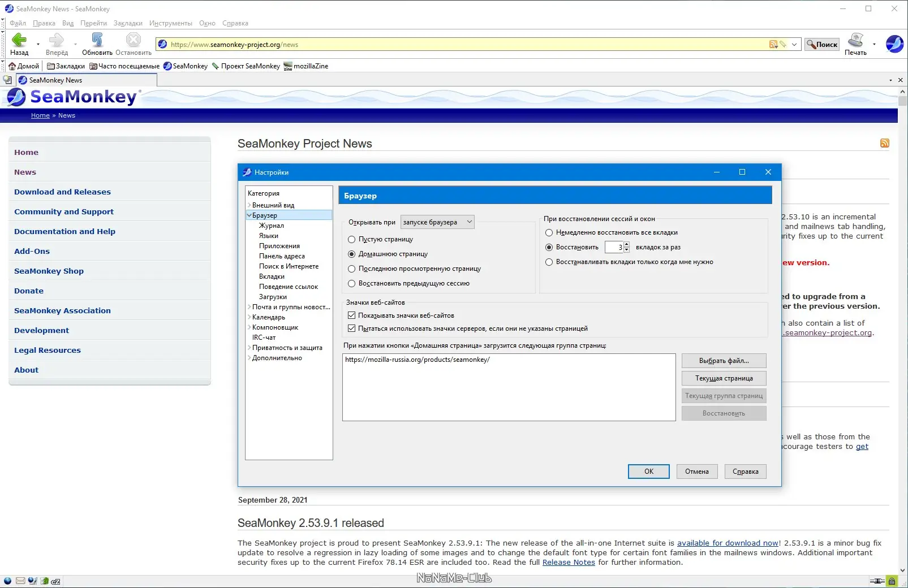Click the online/offline connection icon in the status bar
Viewport: 908px width, 588px height.
(x=877, y=581)
